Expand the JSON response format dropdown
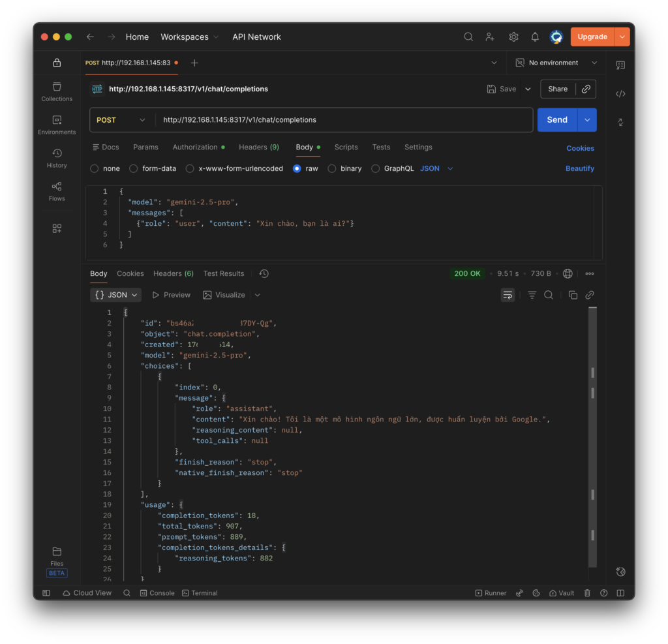 [x=117, y=295]
